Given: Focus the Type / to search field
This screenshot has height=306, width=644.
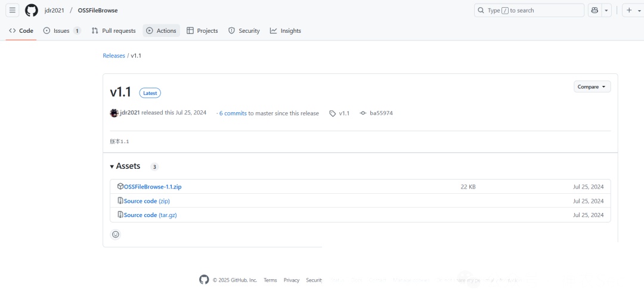Looking at the screenshot, I should 529,10.
